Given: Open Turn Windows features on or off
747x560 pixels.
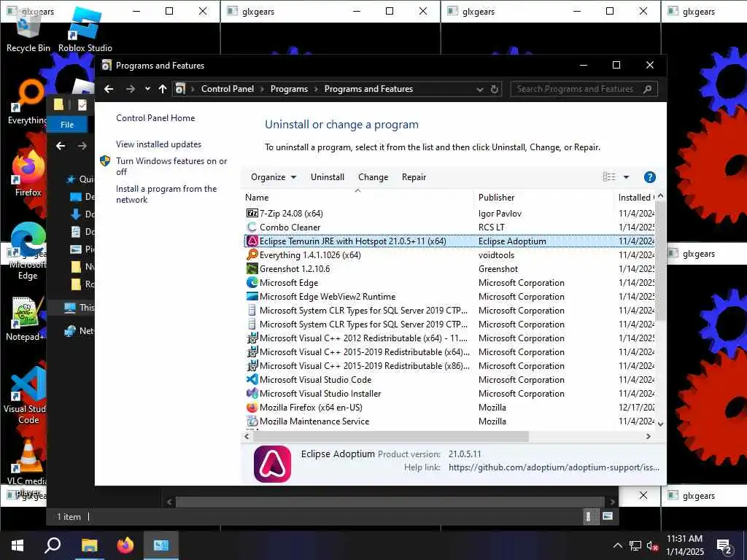Looking at the screenshot, I should [x=171, y=166].
